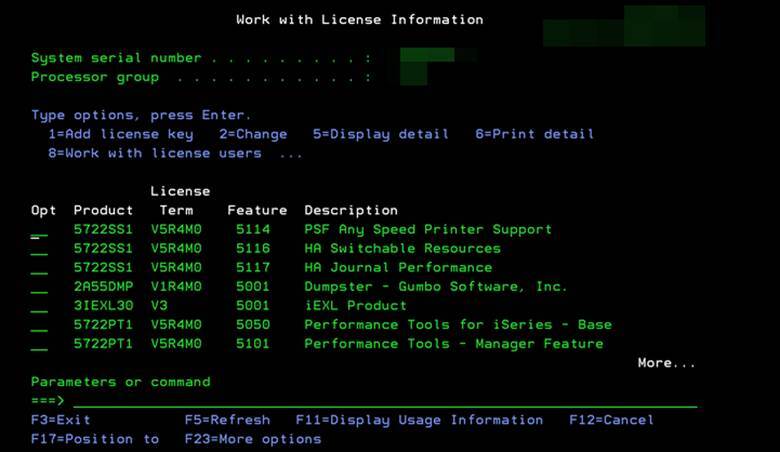This screenshot has height=452, width=780.
Task: Click the Opt field for PSF Any Speed Printer Support
Action: (x=39, y=230)
